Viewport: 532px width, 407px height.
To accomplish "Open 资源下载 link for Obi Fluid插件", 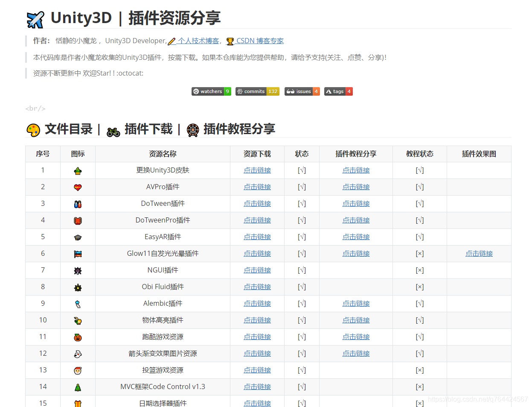I will [x=257, y=287].
